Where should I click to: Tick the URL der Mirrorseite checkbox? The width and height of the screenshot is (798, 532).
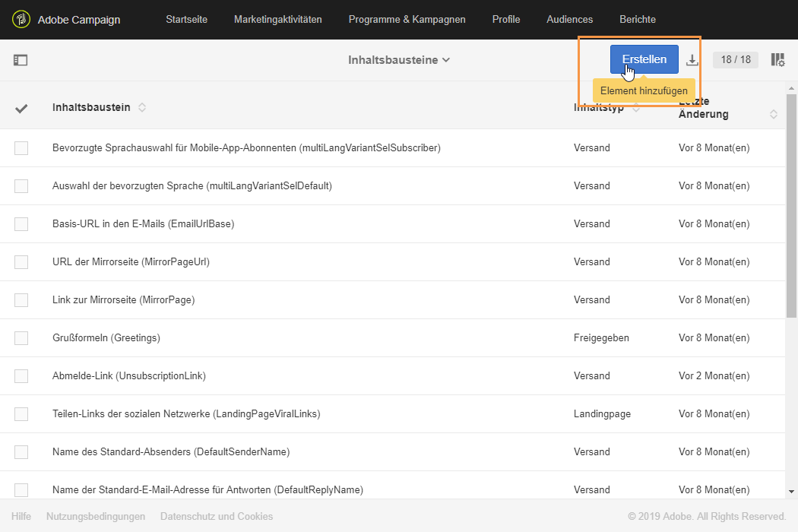coord(21,262)
